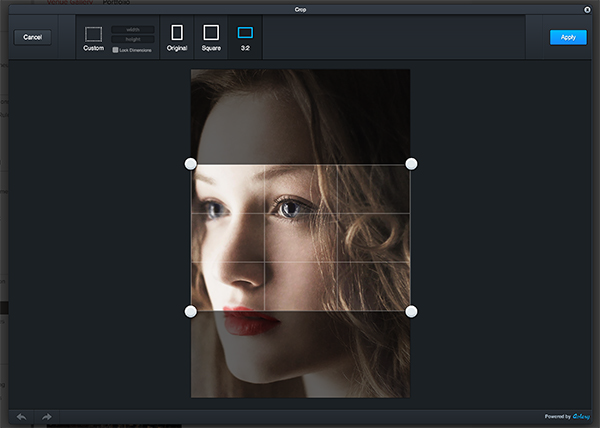Open the Aviary link in footer

click(x=581, y=417)
